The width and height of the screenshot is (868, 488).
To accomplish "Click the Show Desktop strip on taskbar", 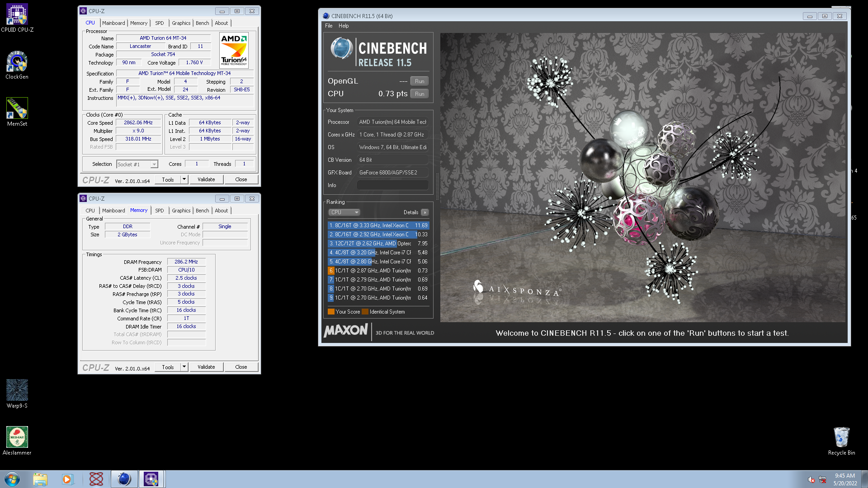I will tap(864, 479).
